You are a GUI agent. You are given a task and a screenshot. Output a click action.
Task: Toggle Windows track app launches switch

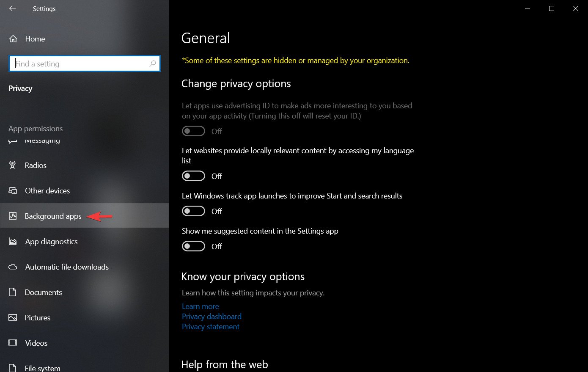tap(193, 211)
